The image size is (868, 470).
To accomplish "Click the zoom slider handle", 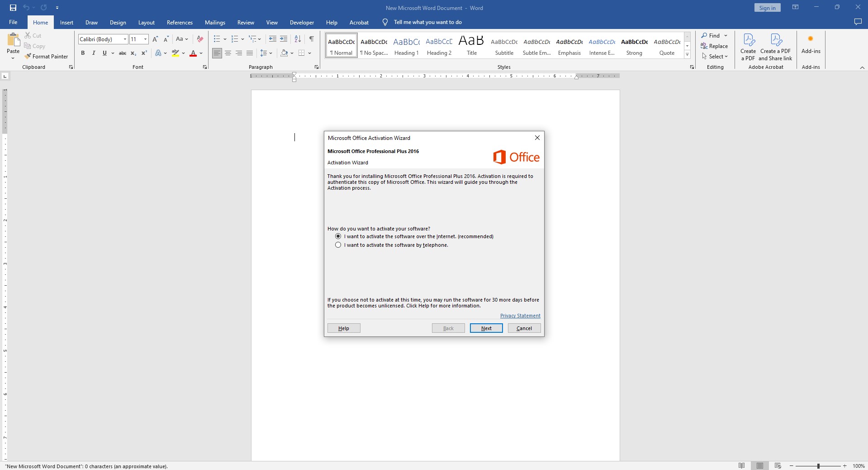I will 818,466.
